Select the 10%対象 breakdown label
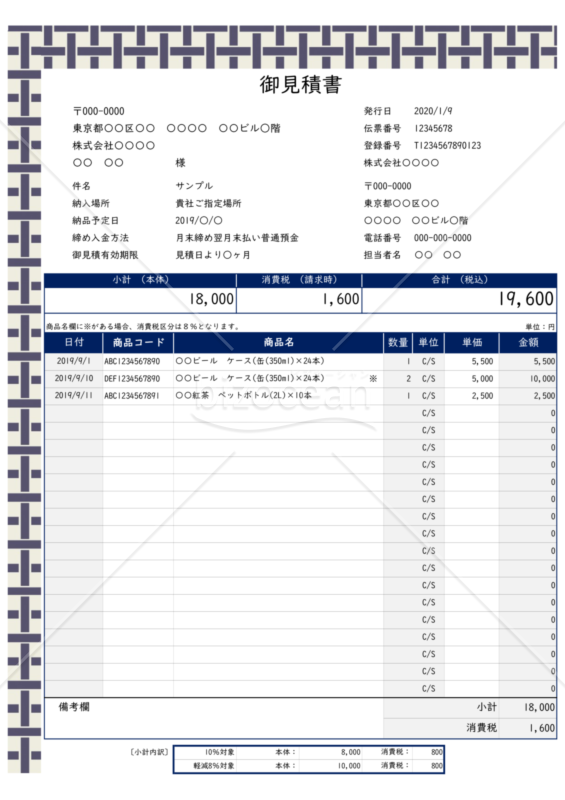The height and width of the screenshot is (800, 565). click(220, 752)
